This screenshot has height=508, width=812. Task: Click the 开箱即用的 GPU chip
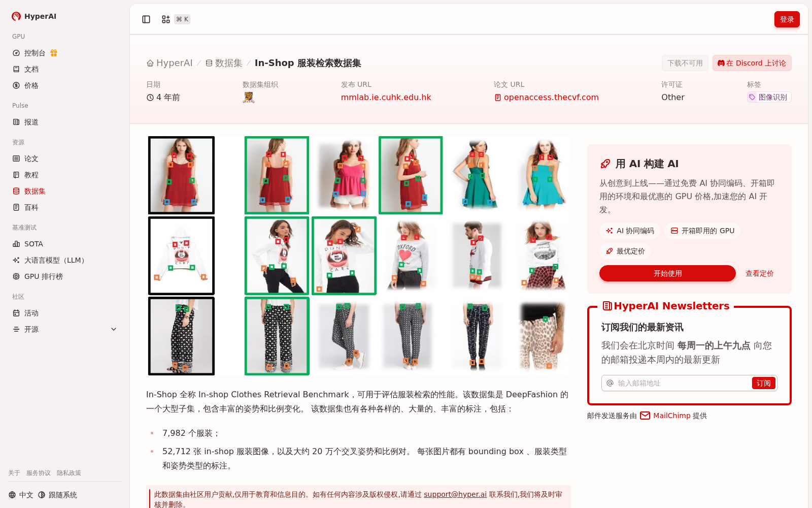pos(702,231)
